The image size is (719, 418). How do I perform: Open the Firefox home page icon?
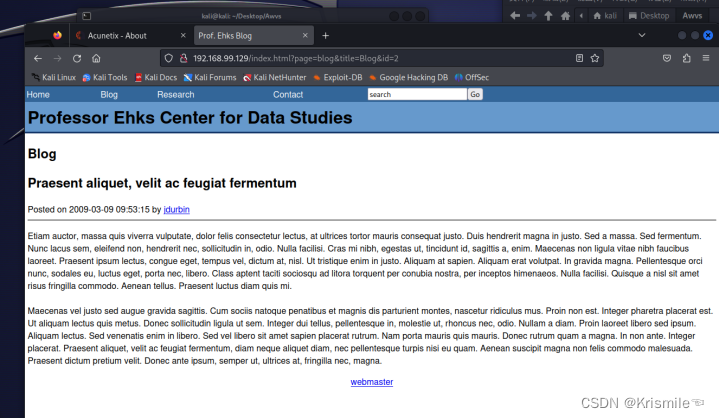point(96,58)
